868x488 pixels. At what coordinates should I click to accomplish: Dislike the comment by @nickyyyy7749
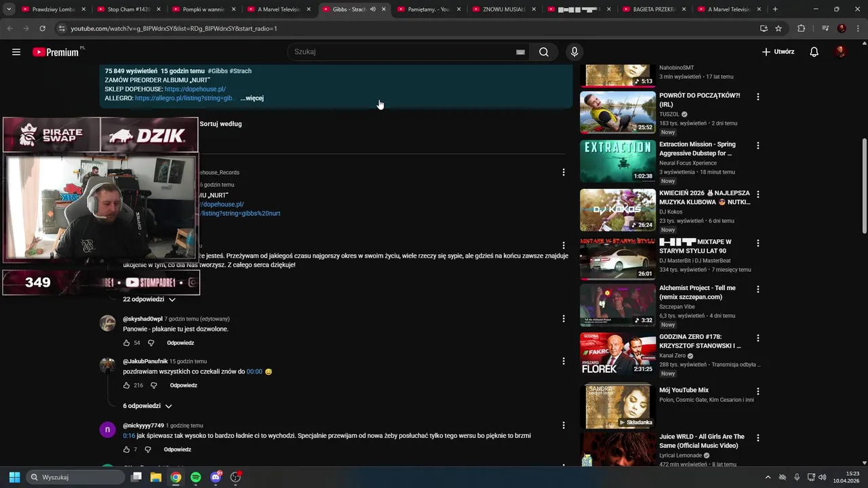click(148, 449)
